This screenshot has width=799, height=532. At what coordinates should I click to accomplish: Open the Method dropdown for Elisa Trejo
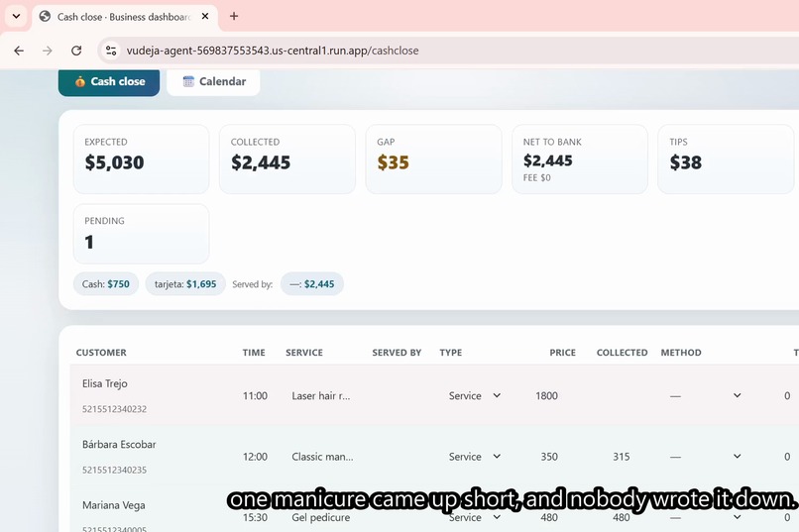[705, 395]
